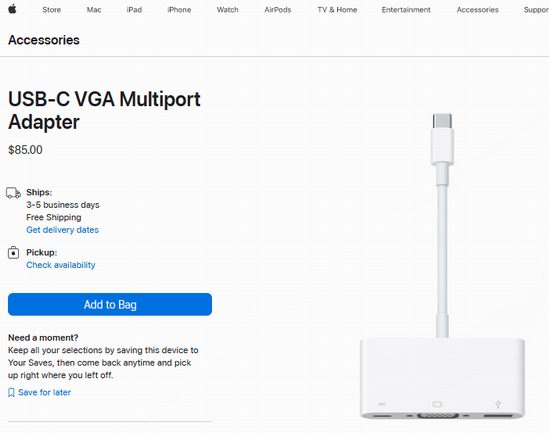This screenshot has height=433, width=549.
Task: Go to TV & Home section
Action: (x=337, y=10)
